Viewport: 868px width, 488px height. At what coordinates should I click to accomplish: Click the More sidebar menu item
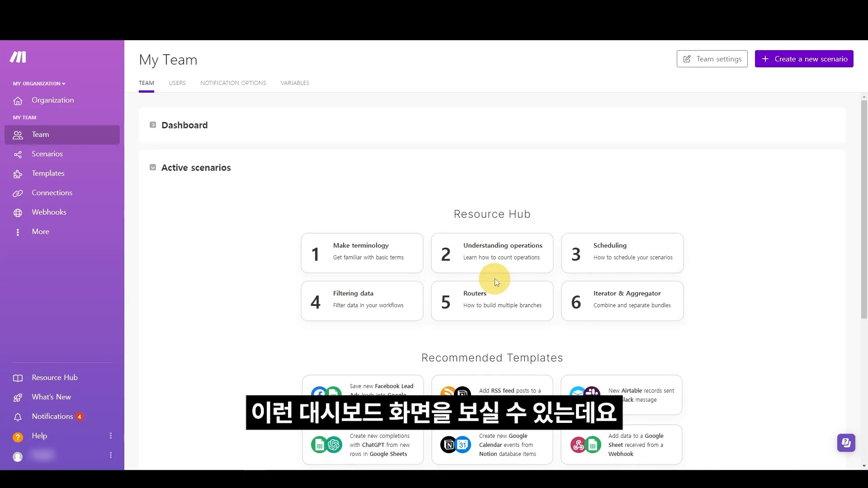coord(40,231)
